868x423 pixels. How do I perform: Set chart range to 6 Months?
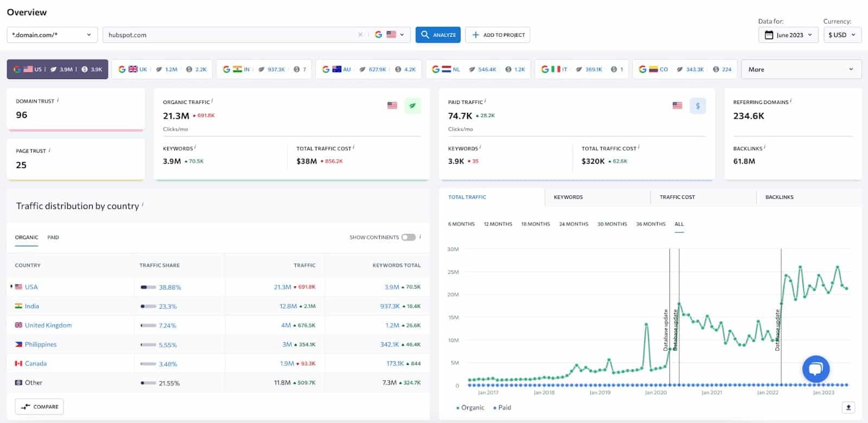(461, 224)
